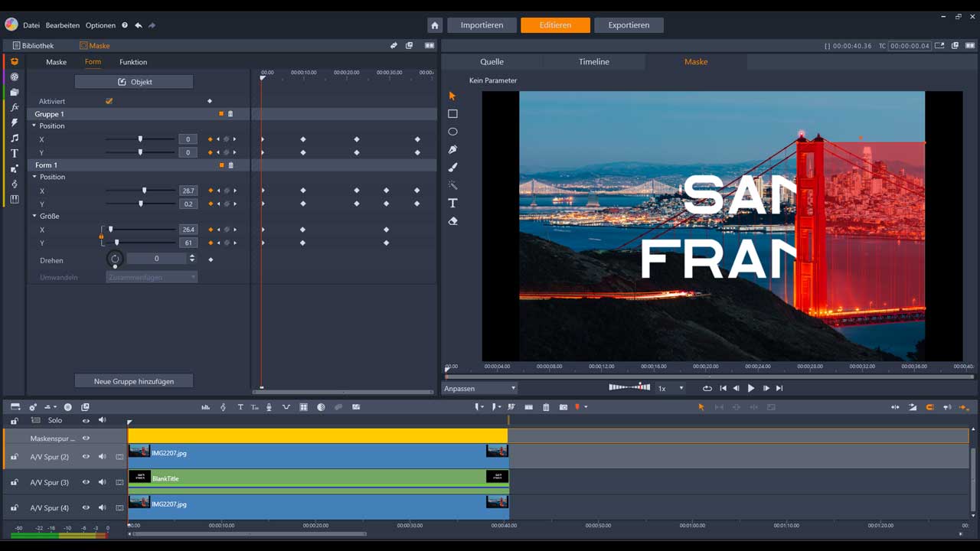980x551 pixels.
Task: Open the Bearbeiten menu
Action: 62,25
